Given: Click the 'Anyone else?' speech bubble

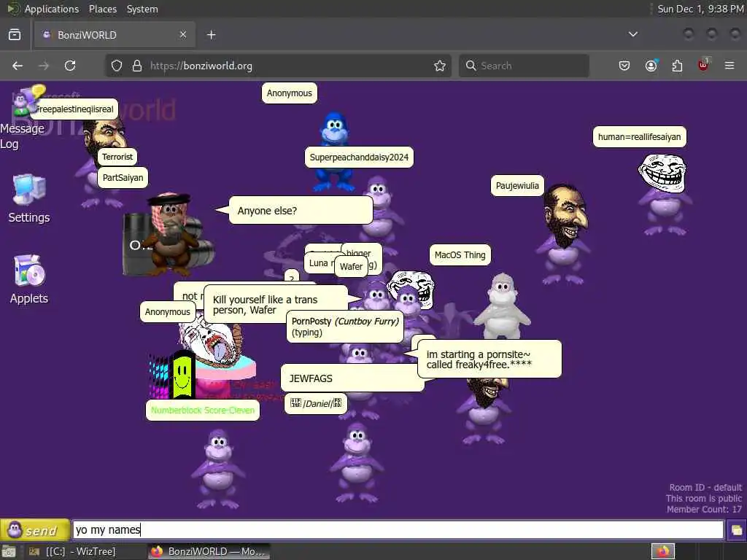Looking at the screenshot, I should click(300, 211).
